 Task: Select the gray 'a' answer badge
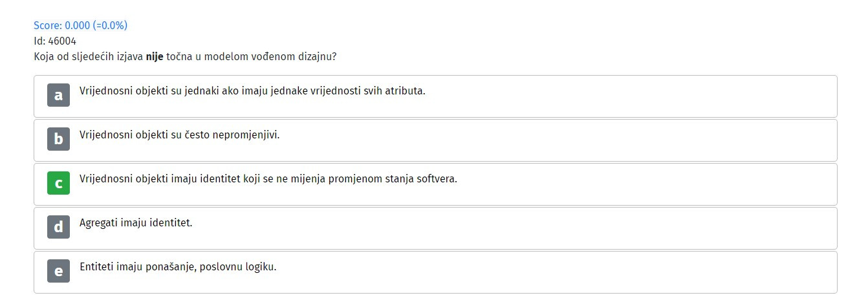(x=58, y=95)
